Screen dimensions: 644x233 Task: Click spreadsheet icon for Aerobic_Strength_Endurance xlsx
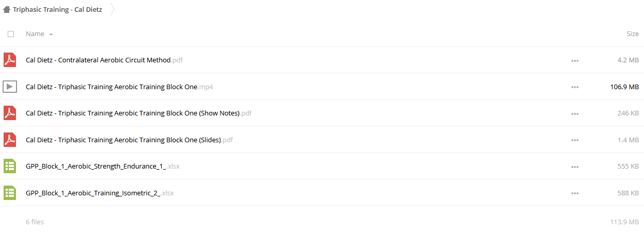click(x=9, y=166)
